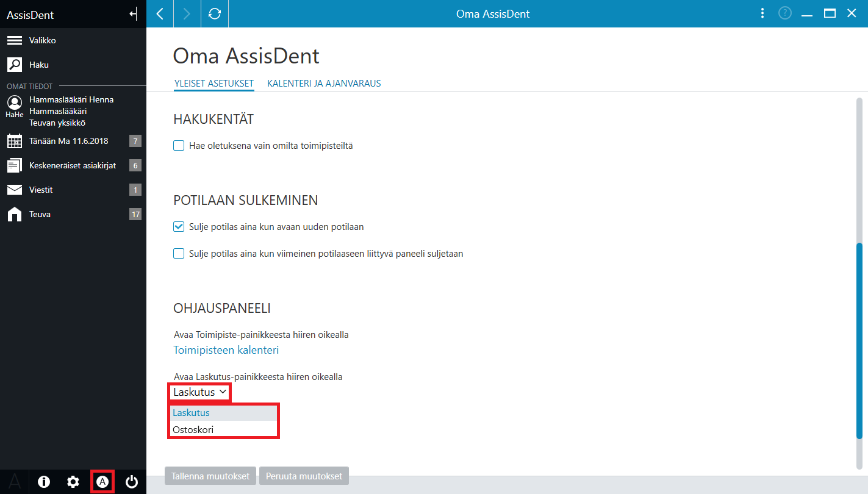Open the Toimipisteen kalenteri link
Image resolution: width=868 pixels, height=494 pixels.
coord(226,350)
